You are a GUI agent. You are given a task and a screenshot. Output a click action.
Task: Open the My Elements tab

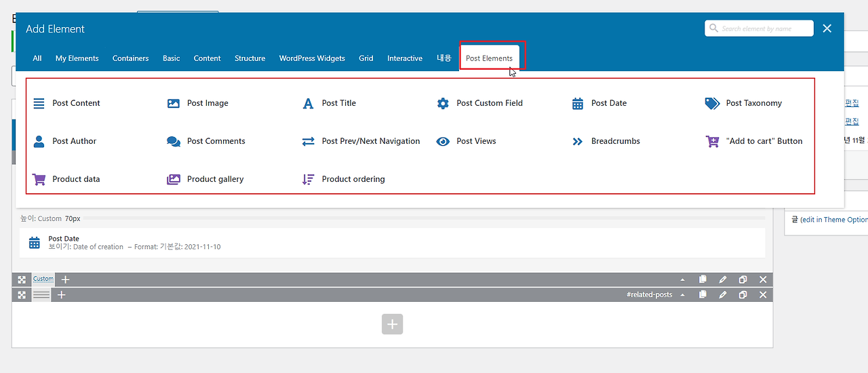77,58
